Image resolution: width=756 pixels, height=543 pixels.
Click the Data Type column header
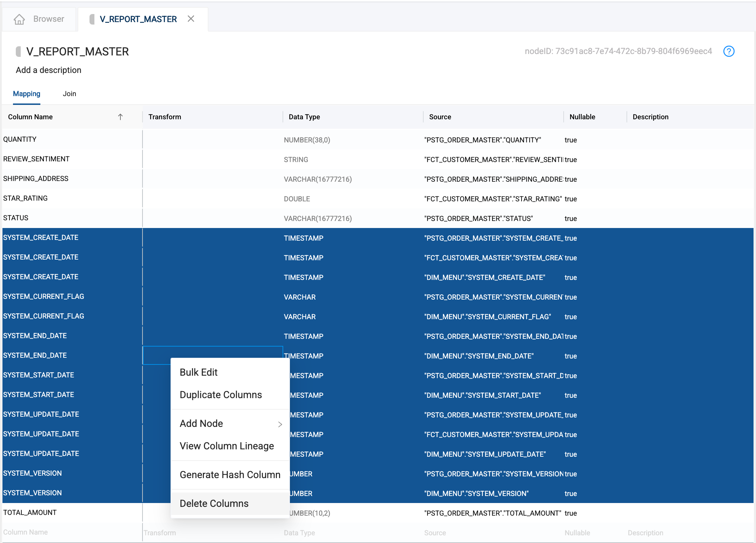coord(304,117)
